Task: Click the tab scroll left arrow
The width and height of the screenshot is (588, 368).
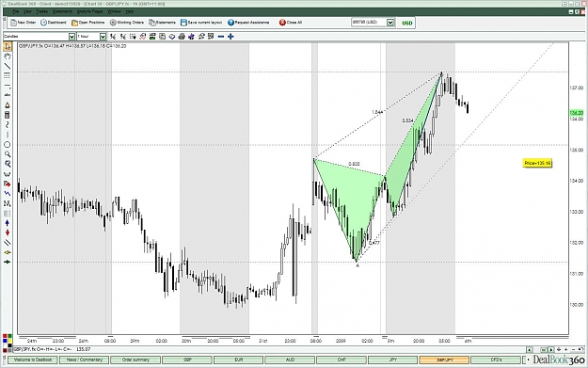Action: coord(529,349)
